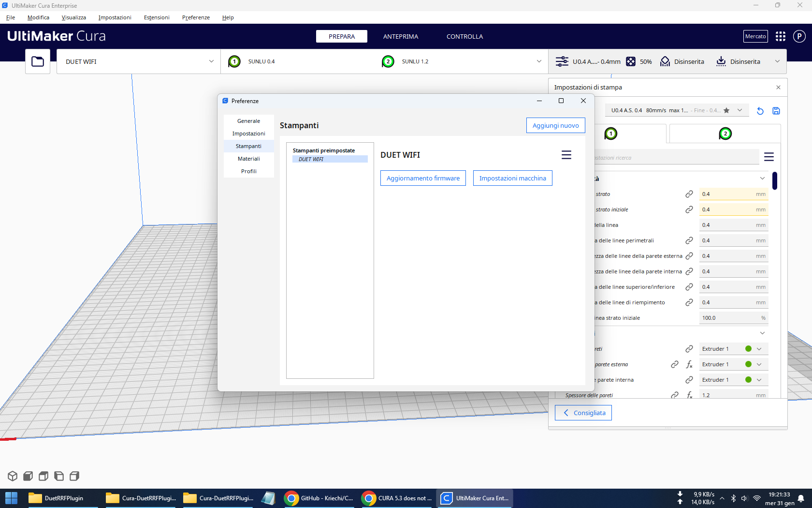Select the Materiali preferences category
This screenshot has width=812, height=508.
249,159
